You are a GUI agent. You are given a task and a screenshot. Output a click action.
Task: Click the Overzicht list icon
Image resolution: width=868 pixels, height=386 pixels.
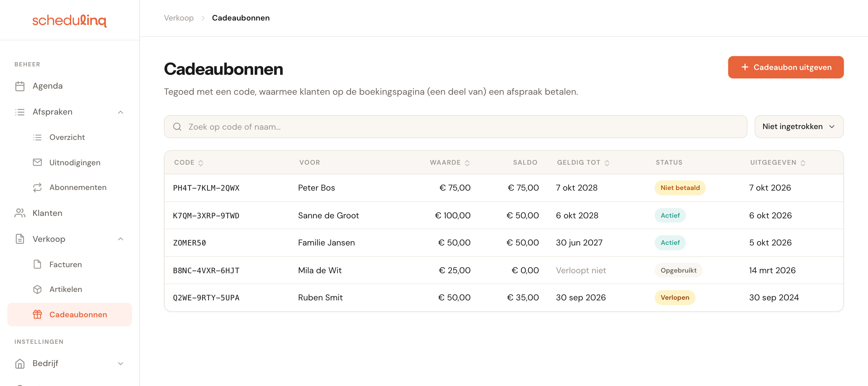click(x=37, y=137)
